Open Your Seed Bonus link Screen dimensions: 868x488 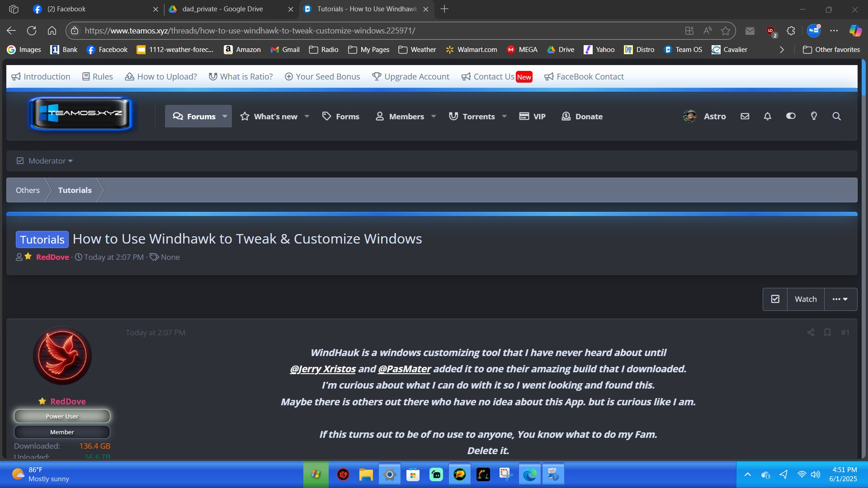pyautogui.click(x=322, y=76)
